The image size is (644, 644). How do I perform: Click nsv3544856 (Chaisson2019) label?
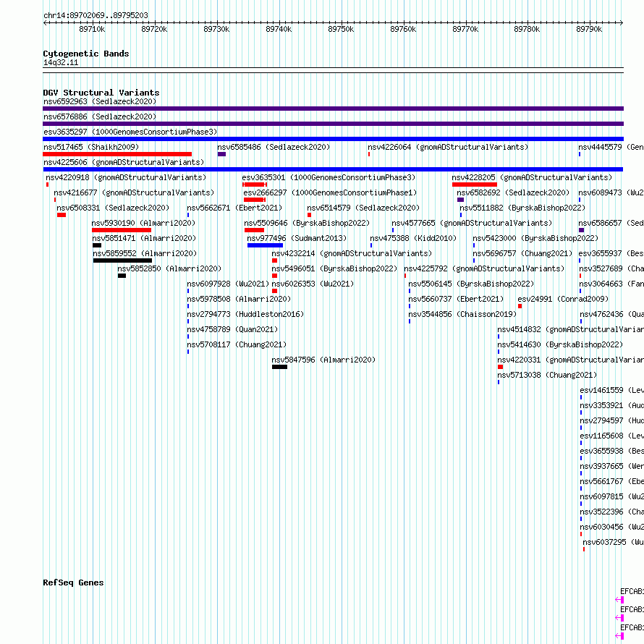[x=462, y=314]
